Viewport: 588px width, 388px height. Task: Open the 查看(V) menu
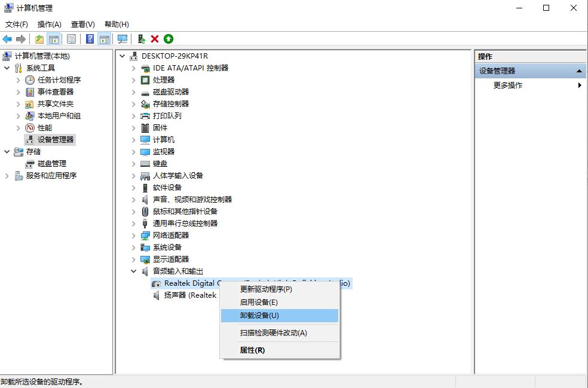(82, 24)
